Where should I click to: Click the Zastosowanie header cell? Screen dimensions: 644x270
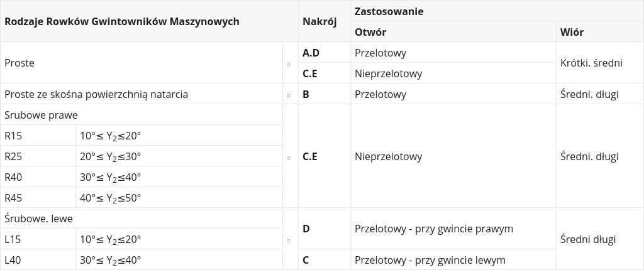tap(389, 11)
